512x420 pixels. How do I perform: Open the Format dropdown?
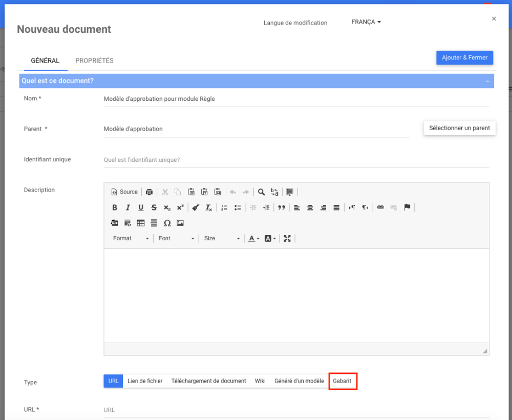click(x=131, y=238)
